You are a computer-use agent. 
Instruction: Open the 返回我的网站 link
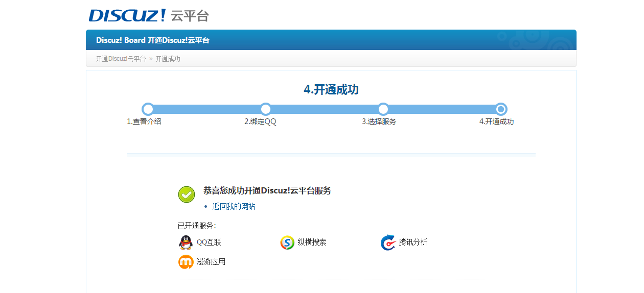[234, 206]
